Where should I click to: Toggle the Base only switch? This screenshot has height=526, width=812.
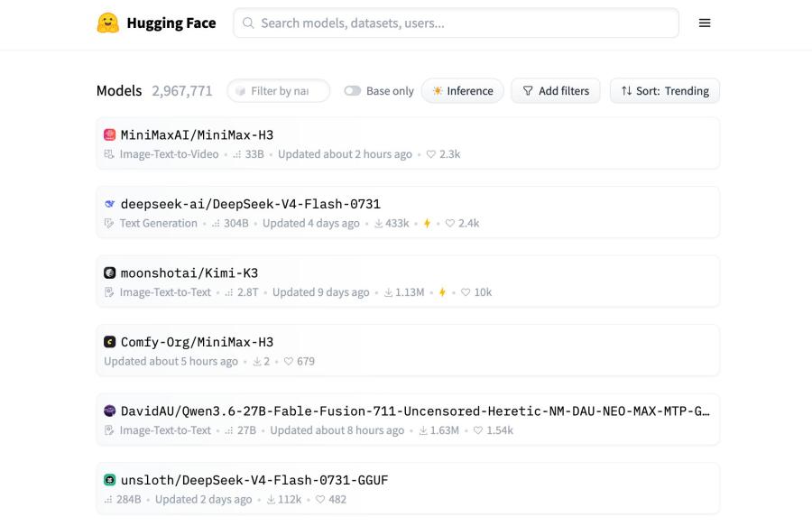click(x=352, y=90)
